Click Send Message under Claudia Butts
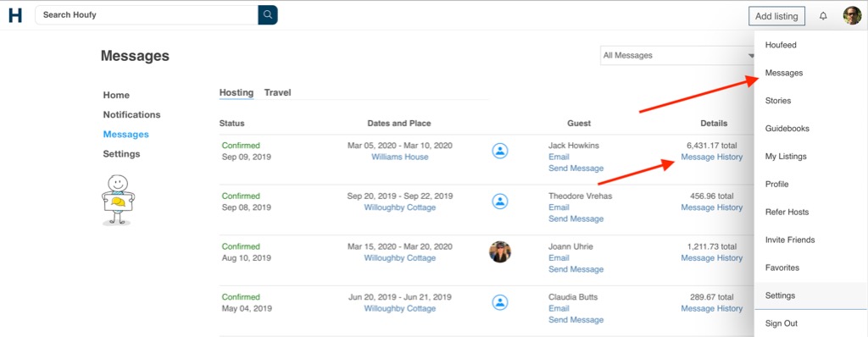The image size is (868, 337). pos(576,320)
